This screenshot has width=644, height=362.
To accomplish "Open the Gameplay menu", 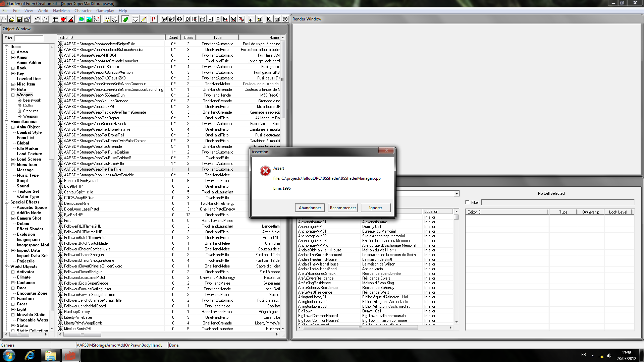I will pos(105,11).
